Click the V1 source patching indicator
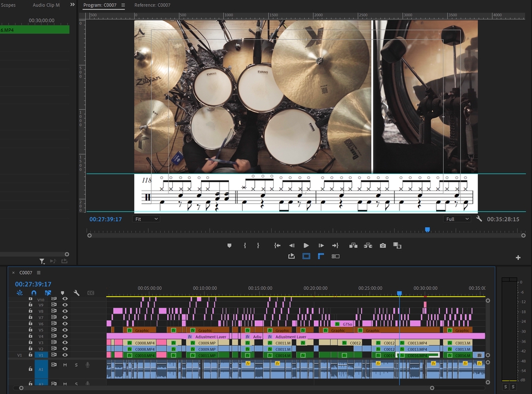Viewport: 532px width, 394px height. 19,355
